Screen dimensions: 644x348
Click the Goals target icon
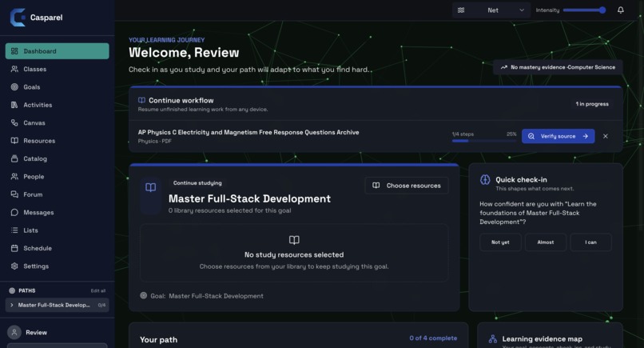click(x=14, y=86)
